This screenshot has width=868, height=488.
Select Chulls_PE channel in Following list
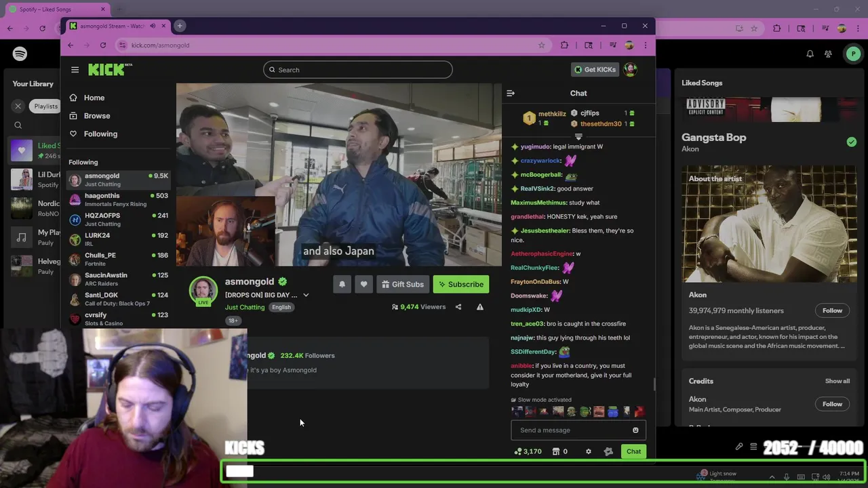118,259
